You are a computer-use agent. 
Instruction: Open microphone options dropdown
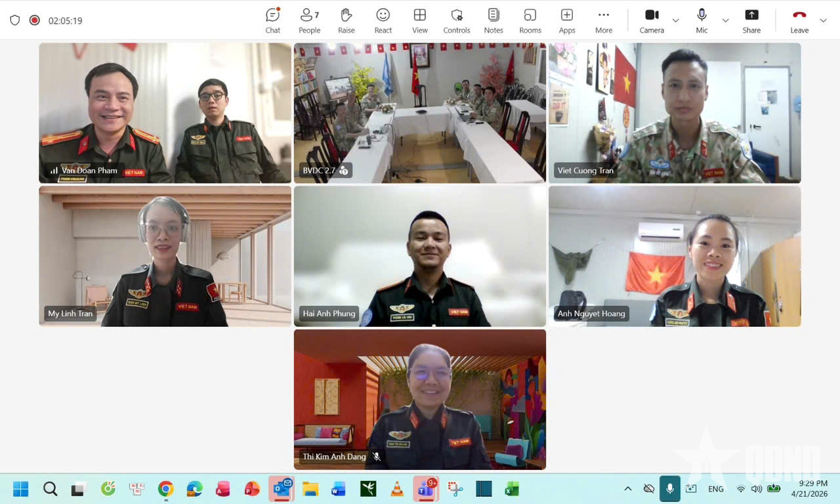point(726,22)
